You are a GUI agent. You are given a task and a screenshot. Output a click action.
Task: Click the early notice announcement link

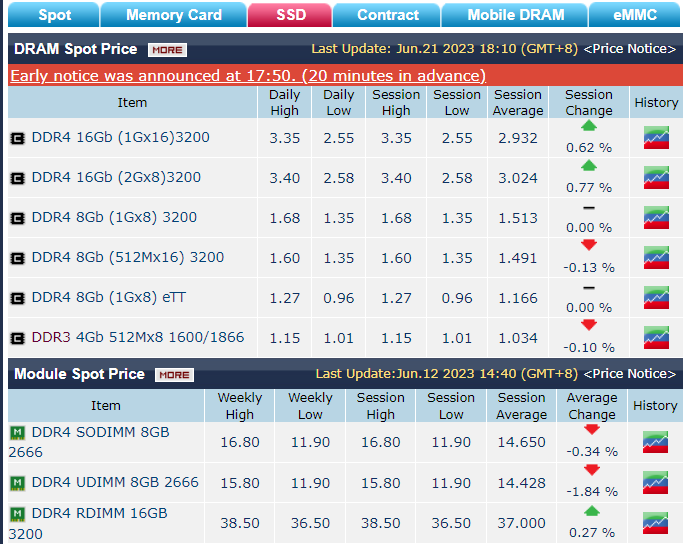pos(248,76)
